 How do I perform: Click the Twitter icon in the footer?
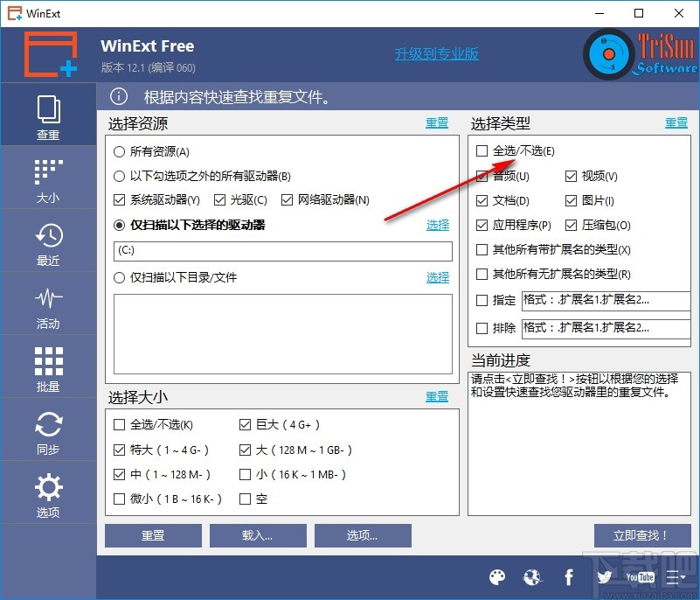604,577
